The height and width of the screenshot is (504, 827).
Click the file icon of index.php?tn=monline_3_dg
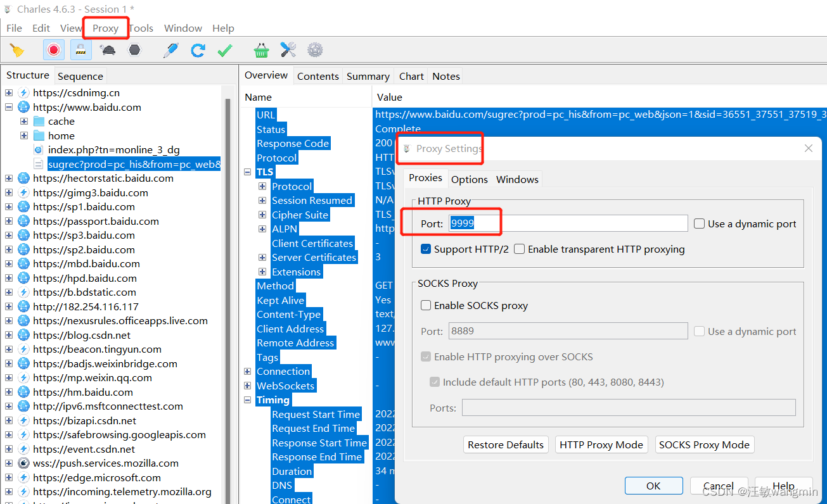39,149
